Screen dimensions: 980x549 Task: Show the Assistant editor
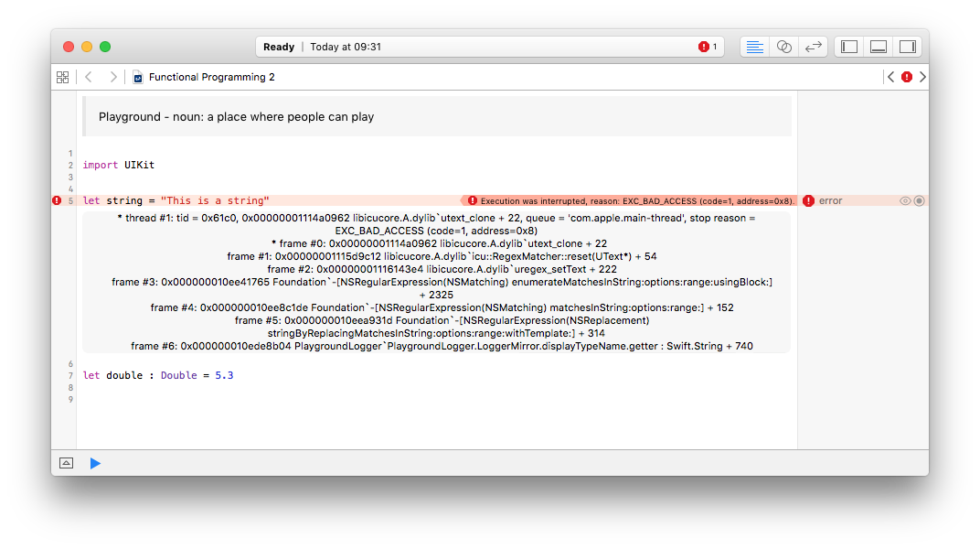(783, 47)
